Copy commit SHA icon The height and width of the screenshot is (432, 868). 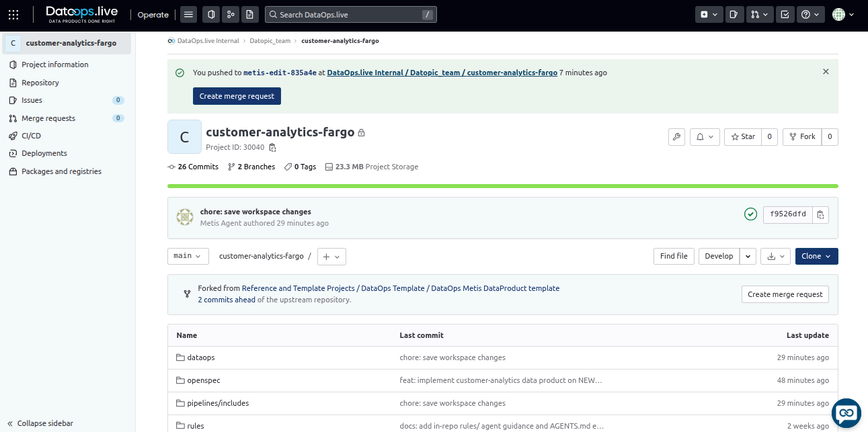(820, 214)
